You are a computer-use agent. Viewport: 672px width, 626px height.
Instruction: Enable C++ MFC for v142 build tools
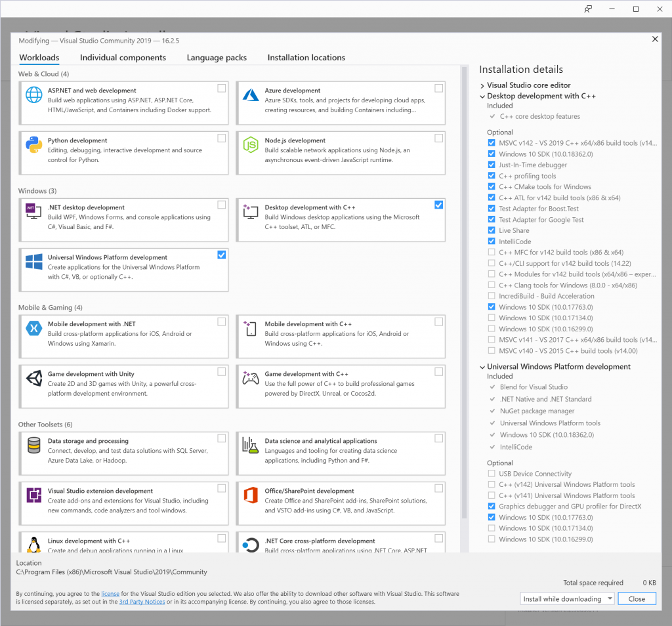coord(492,252)
